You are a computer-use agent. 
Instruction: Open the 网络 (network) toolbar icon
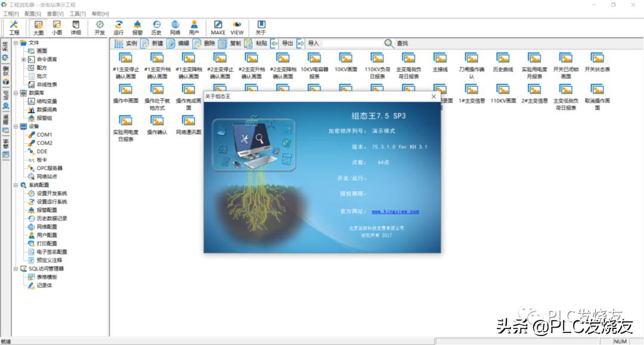[x=175, y=26]
